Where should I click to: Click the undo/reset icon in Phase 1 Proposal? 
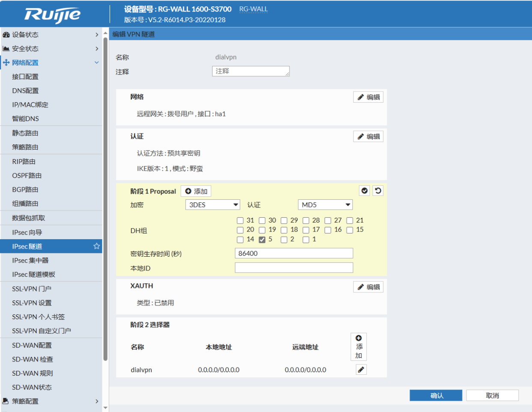click(x=378, y=191)
